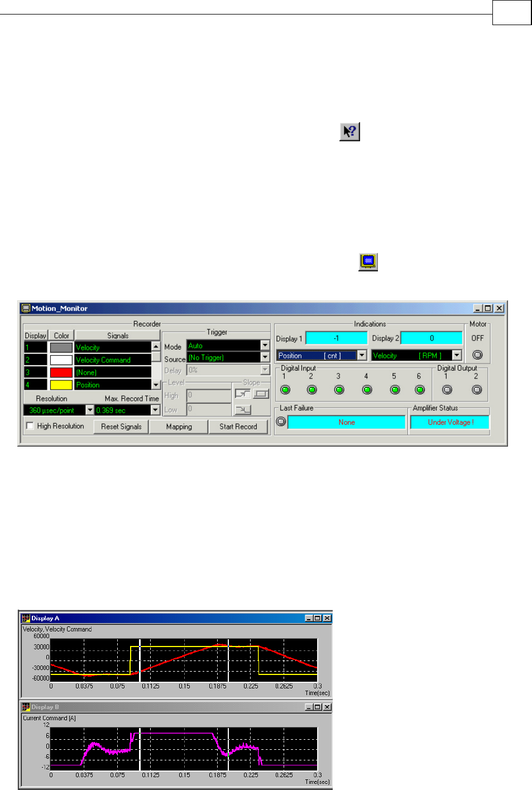
Task: Click the Motion Monitor chip icon
Action: pyautogui.click(x=368, y=261)
